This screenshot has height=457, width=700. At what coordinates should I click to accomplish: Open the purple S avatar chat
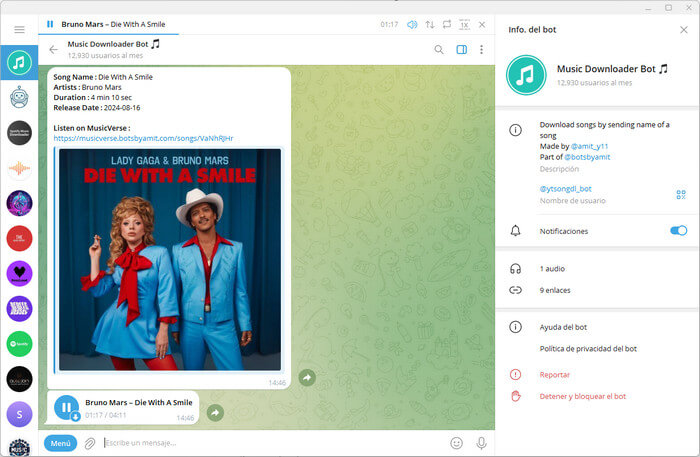click(19, 414)
